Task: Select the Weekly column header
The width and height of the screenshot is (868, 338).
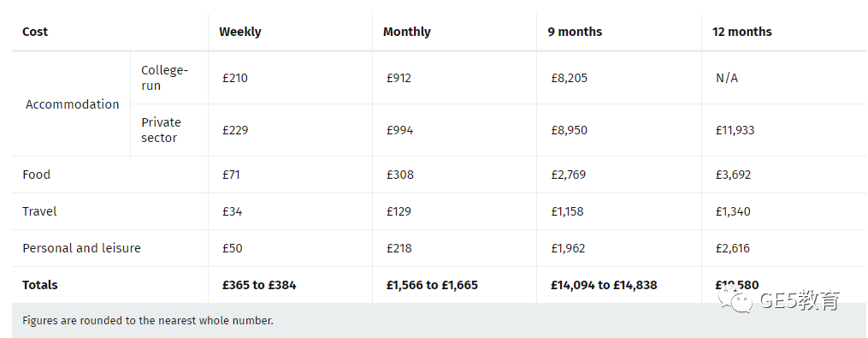Action: click(239, 32)
